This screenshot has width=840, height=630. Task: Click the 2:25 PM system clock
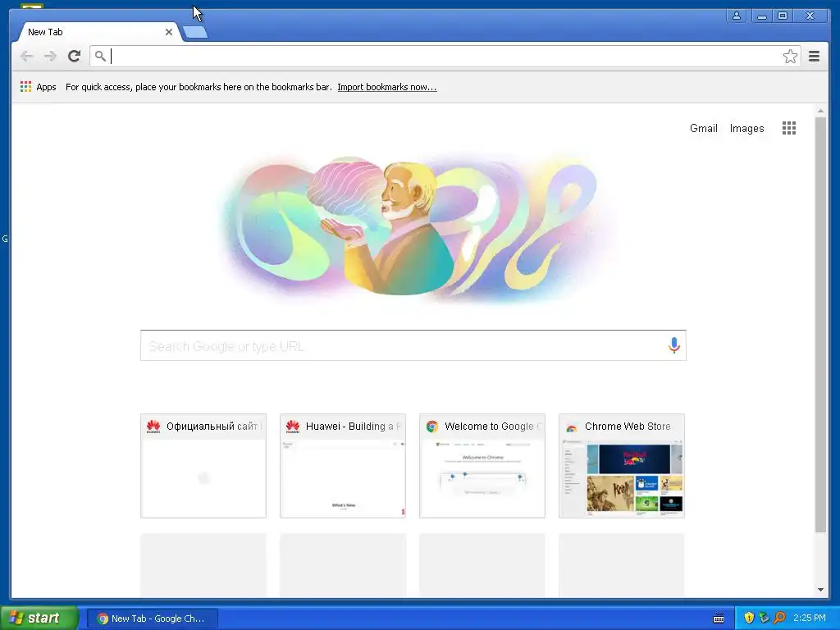[810, 618]
